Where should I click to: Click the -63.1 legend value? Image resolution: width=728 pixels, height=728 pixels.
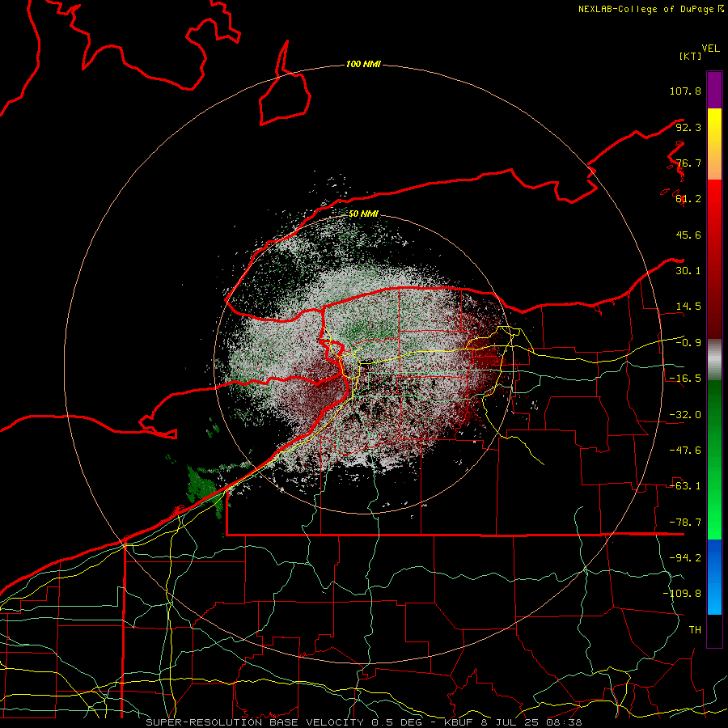[x=685, y=486]
